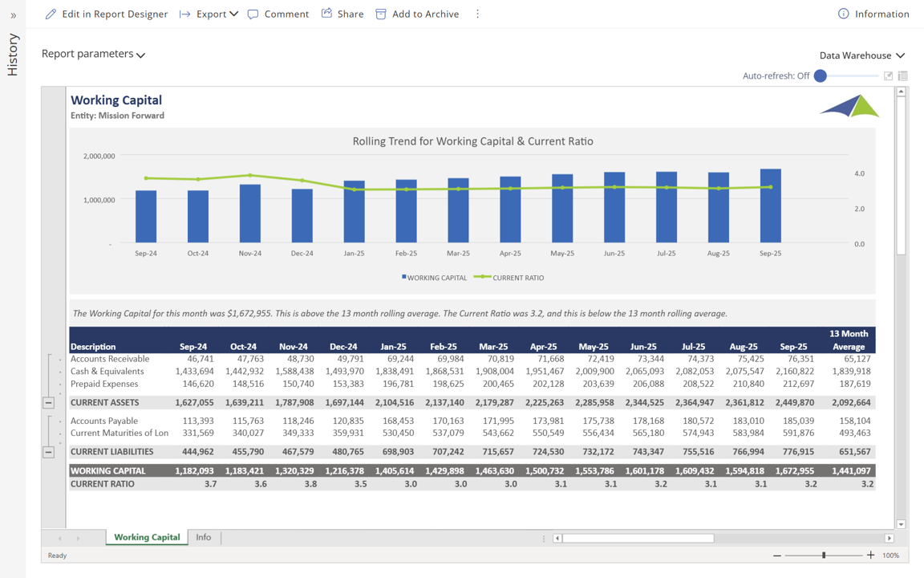Open the Data Warehouse dropdown
924x578 pixels.
(861, 55)
